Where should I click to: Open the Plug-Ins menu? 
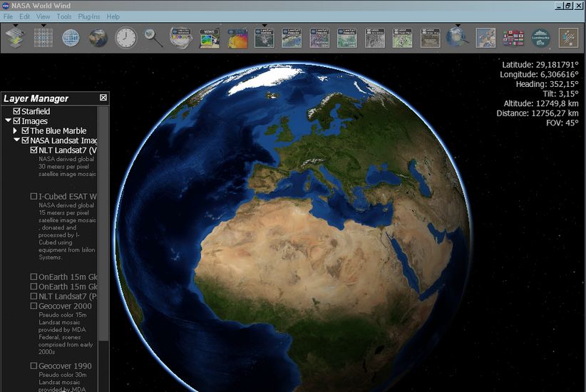coord(89,16)
